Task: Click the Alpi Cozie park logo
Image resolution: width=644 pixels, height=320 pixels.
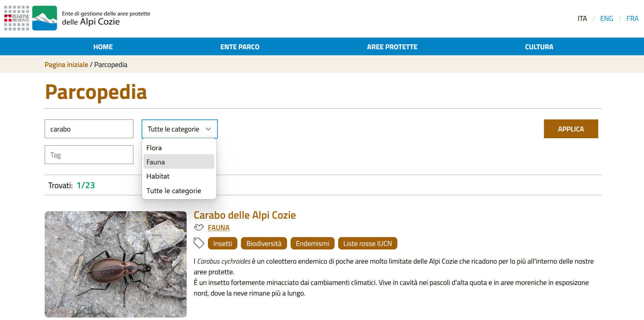Action: 44,18
